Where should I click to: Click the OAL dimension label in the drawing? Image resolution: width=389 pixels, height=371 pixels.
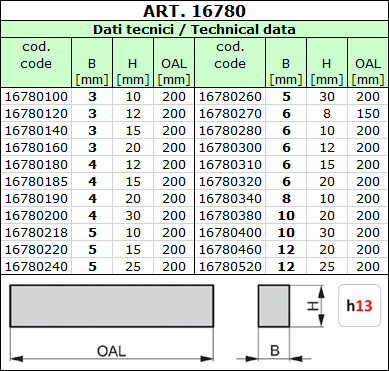click(x=111, y=351)
